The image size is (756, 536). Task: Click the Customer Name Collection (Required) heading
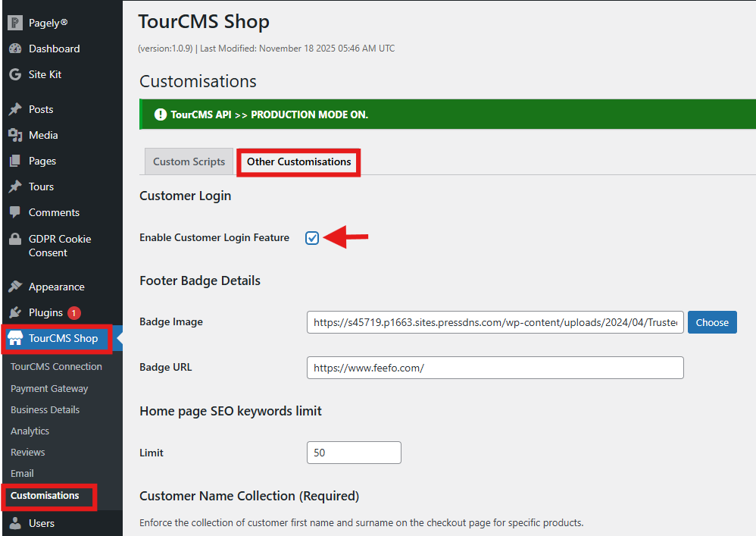click(249, 496)
